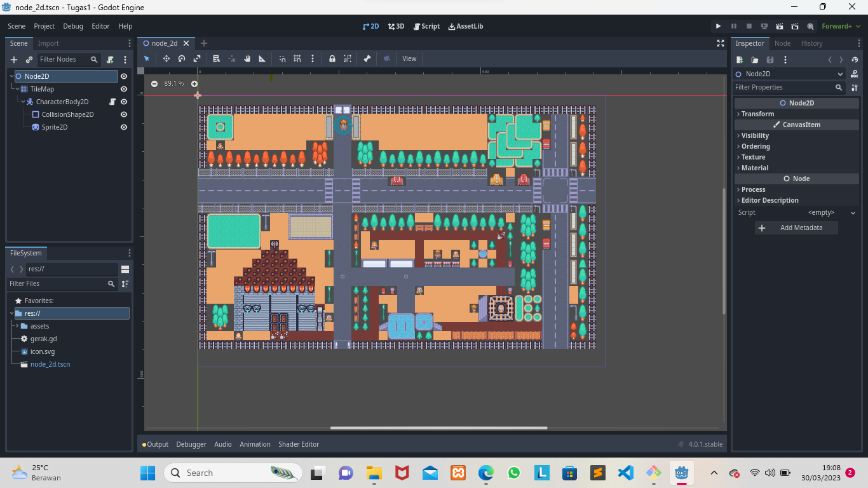This screenshot has height=488, width=868.
Task: Open the View menu in the viewport
Action: [409, 58]
